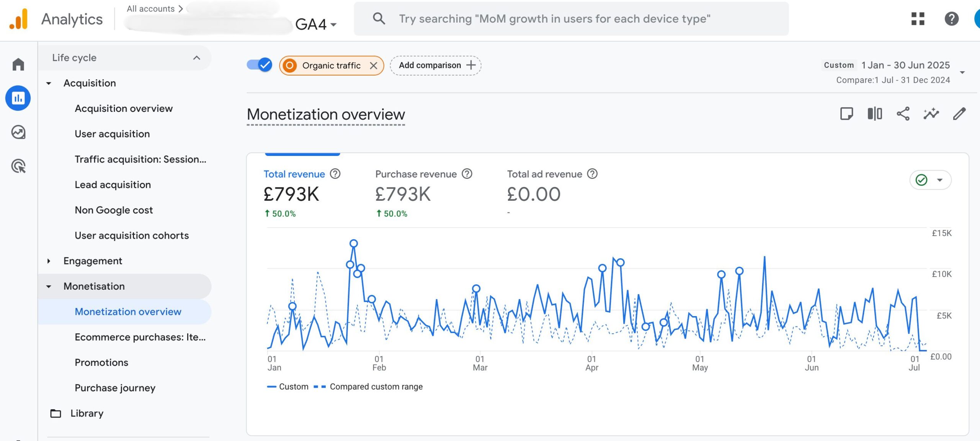Open the Google apps grid icon
Screen dimensions: 980x441
(918, 19)
